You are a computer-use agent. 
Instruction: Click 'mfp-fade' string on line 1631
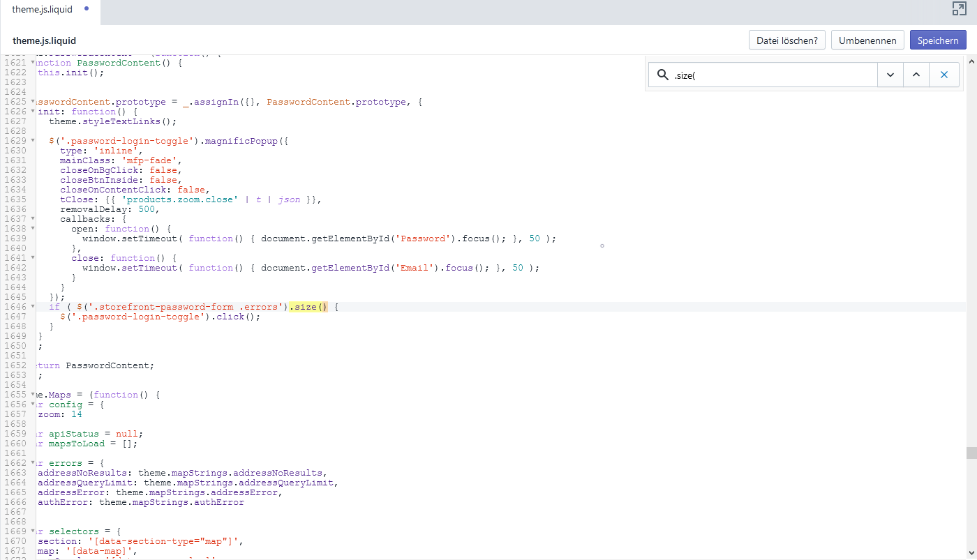pos(149,160)
